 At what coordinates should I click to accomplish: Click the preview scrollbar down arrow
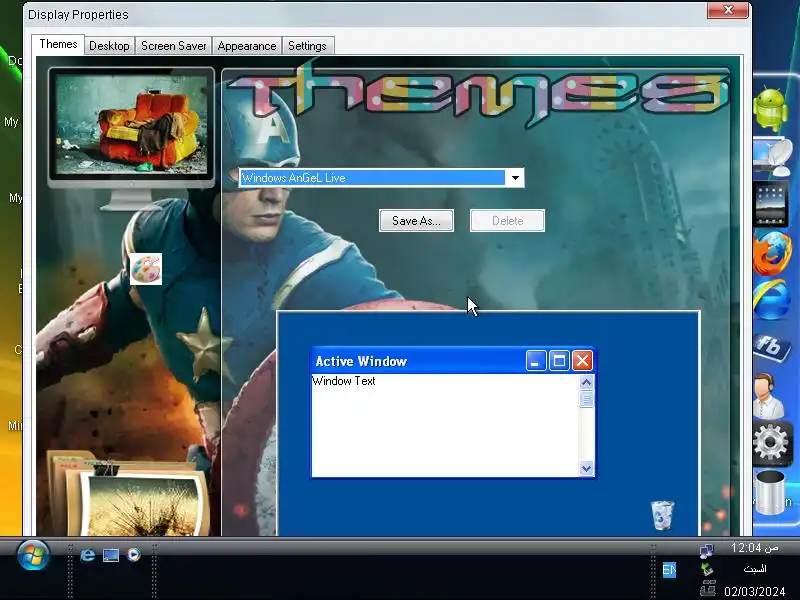586,468
